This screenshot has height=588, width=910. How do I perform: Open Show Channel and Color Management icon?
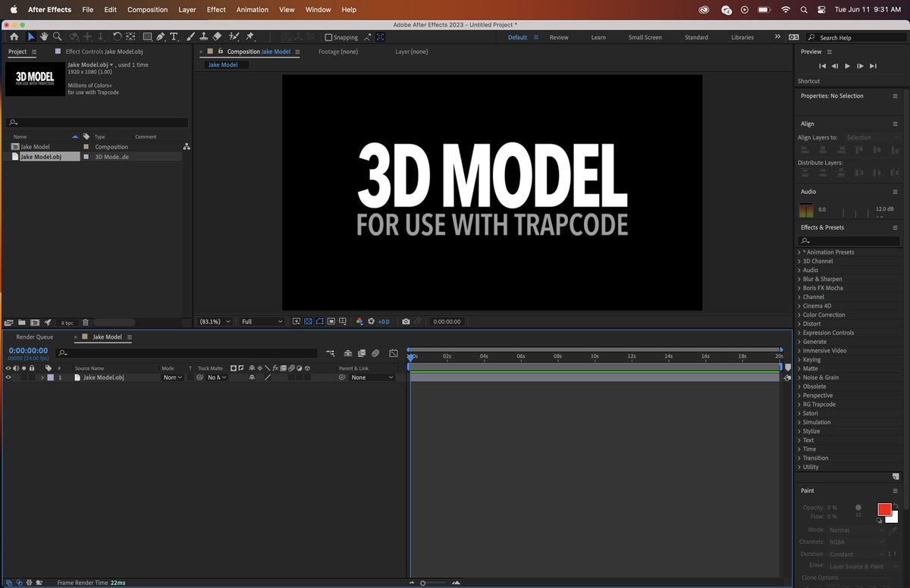click(359, 321)
